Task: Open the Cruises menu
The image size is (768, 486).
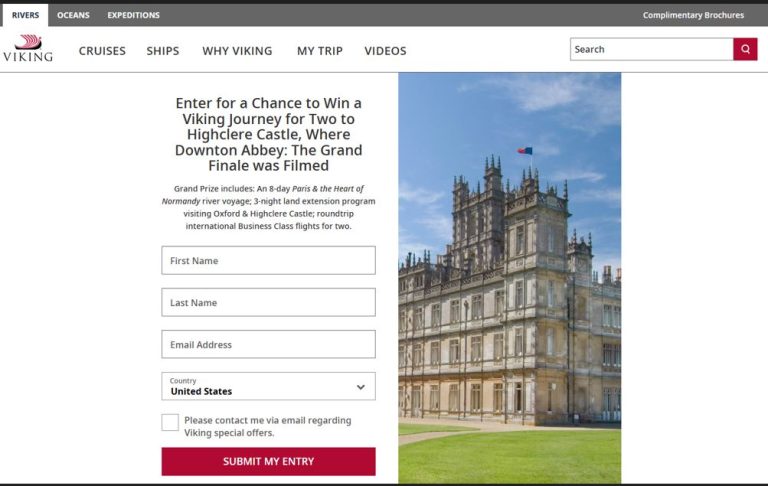Action: [x=102, y=51]
